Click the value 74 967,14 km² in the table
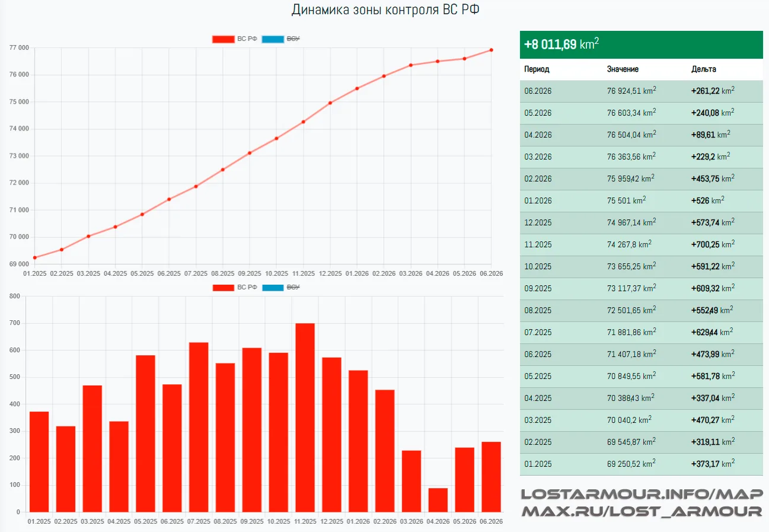Screen dimensions: 769x532 631,222
